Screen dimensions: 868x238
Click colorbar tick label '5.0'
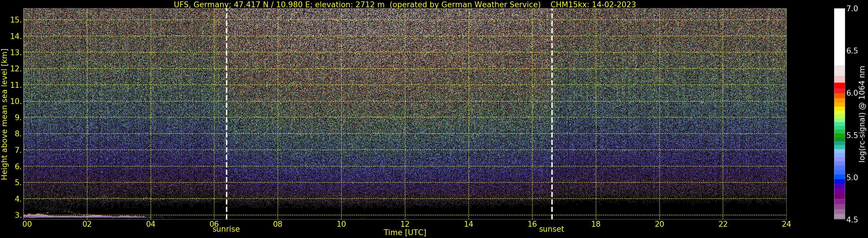click(x=852, y=177)
